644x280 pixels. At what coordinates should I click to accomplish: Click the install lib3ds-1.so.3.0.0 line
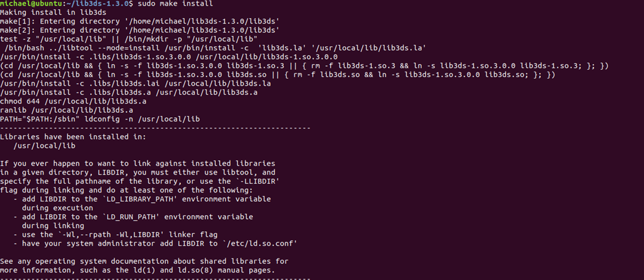coord(169,57)
